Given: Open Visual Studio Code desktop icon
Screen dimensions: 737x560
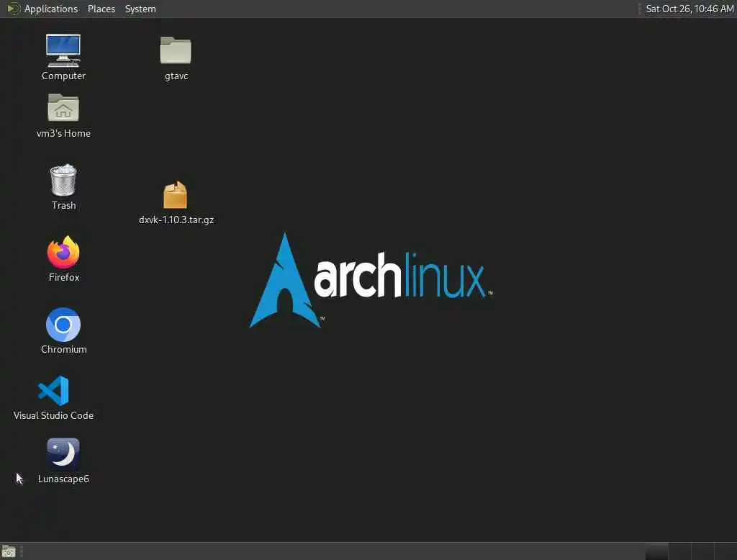Looking at the screenshot, I should (x=53, y=390).
